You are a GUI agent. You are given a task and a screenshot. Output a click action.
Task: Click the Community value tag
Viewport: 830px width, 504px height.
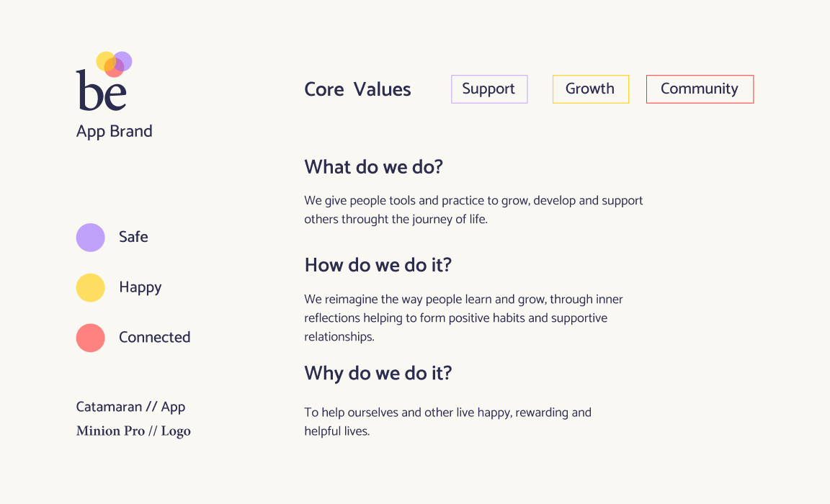coord(700,89)
